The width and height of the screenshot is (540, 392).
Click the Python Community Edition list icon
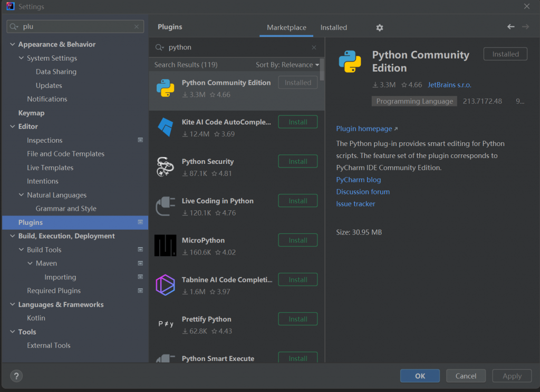click(x=165, y=88)
